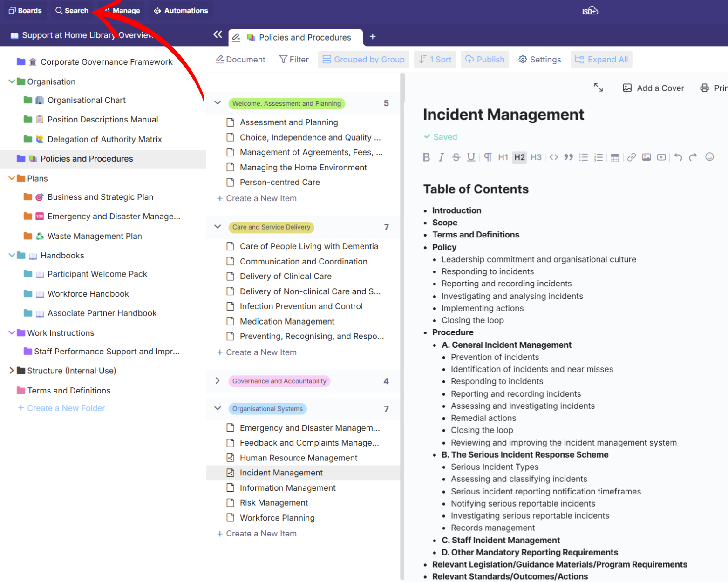Image resolution: width=728 pixels, height=582 pixels.
Task: Undo the last edit
Action: 678,157
